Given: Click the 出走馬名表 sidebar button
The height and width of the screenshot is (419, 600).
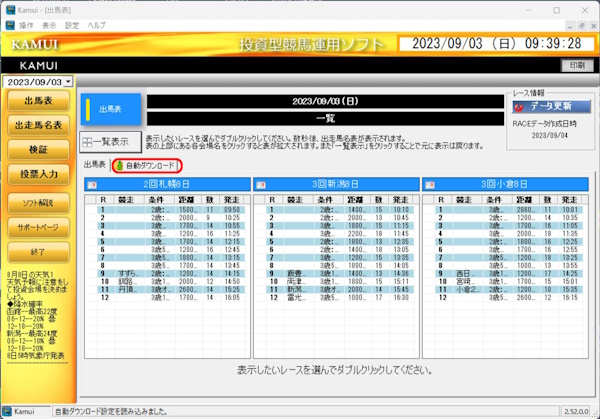Looking at the screenshot, I should [x=37, y=125].
